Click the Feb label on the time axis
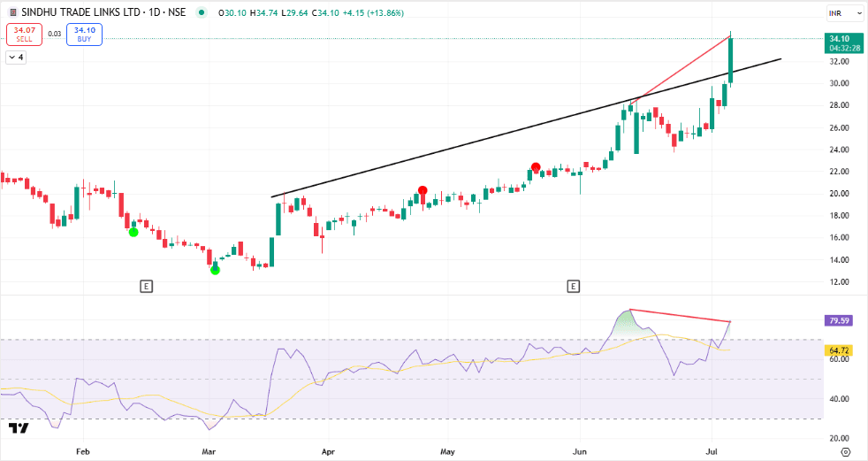 [82, 451]
